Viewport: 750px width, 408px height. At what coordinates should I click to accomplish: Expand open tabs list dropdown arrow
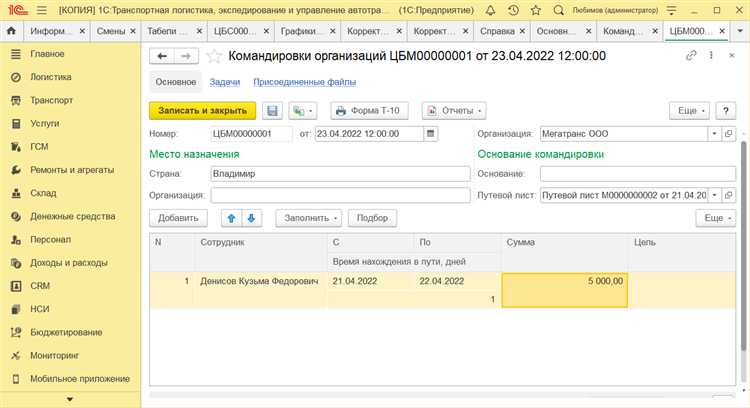click(739, 31)
